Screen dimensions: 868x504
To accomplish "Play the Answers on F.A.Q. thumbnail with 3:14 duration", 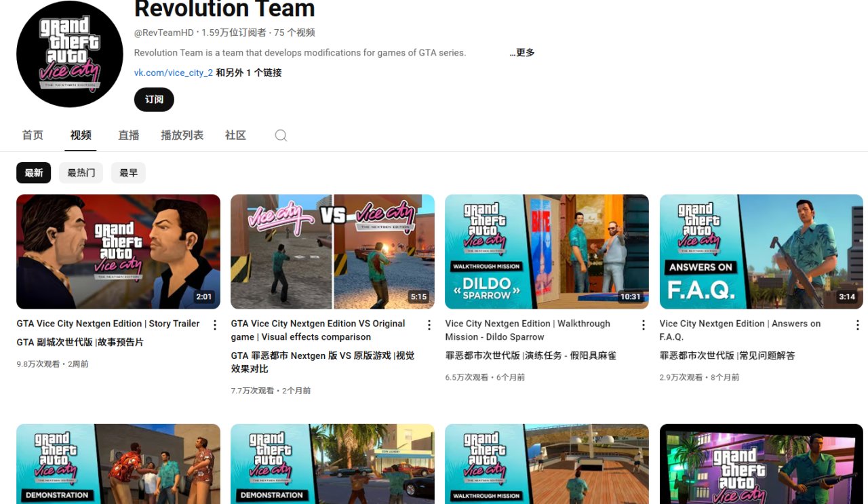I will click(761, 252).
